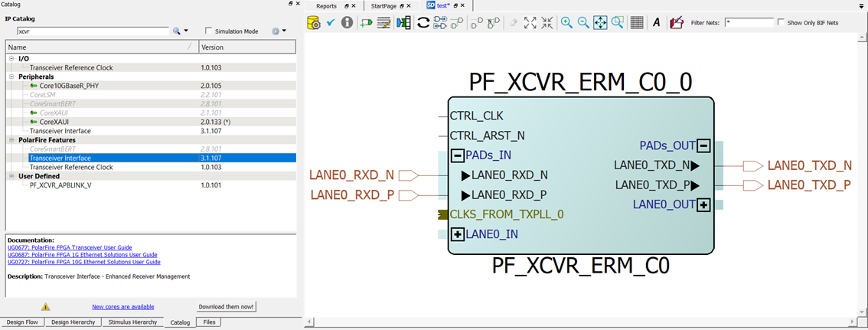Open the Reports tab

tap(326, 5)
